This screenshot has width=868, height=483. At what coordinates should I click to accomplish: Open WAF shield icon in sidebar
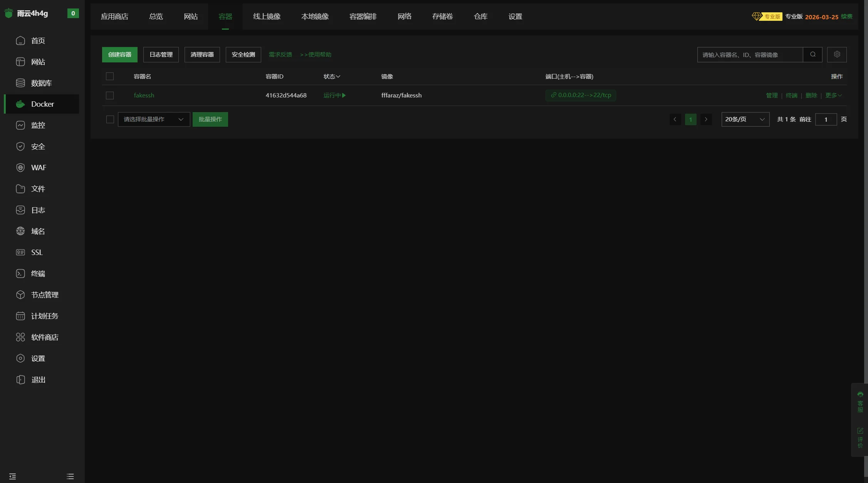(x=20, y=168)
